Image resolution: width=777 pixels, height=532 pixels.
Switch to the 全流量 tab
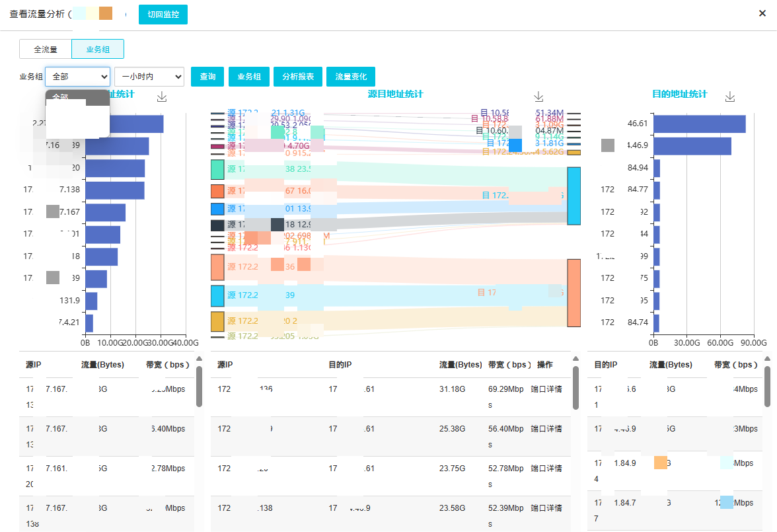pos(46,49)
